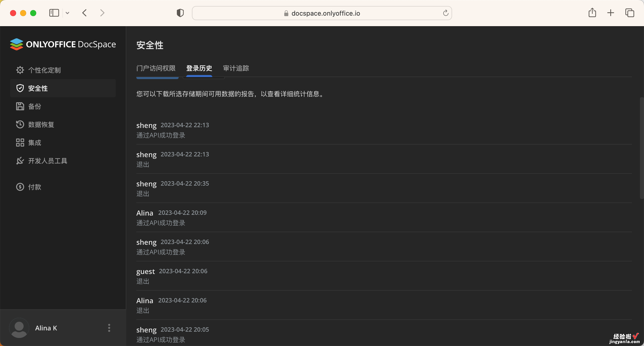This screenshot has height=346, width=644.
Task: Open the 集成 grid icon
Action: point(20,143)
